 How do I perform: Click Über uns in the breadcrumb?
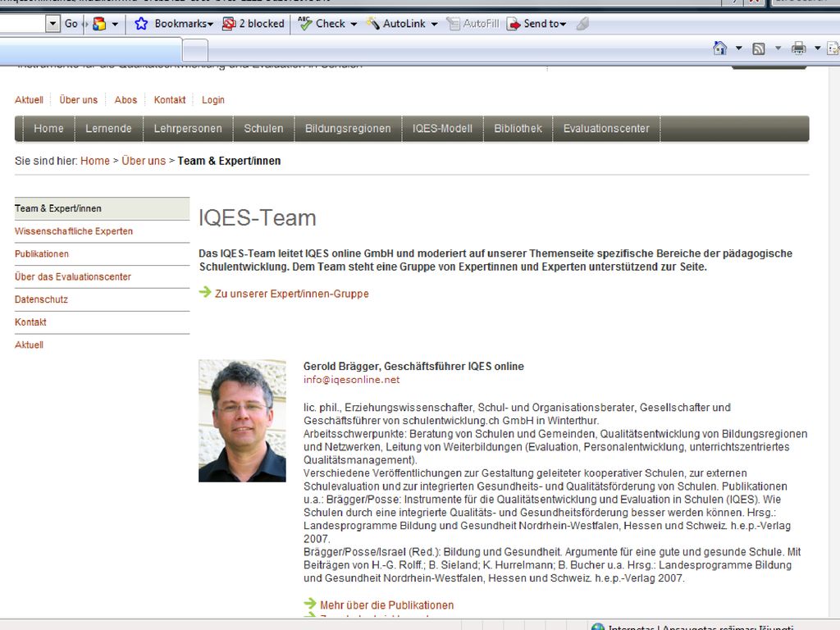144,161
